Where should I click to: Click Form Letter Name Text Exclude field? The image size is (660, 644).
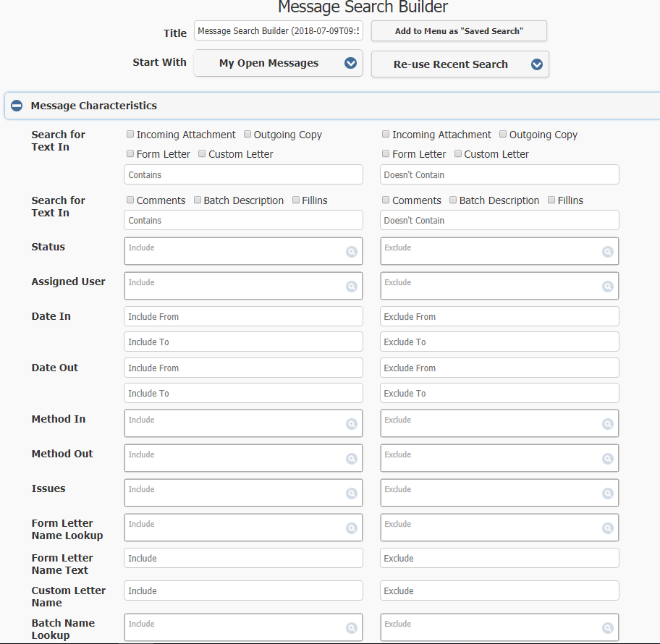click(x=499, y=558)
